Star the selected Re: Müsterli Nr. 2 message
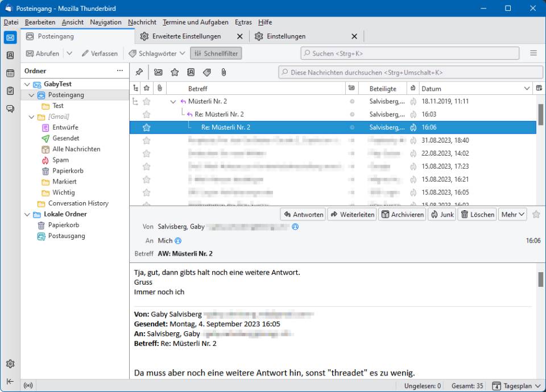The height and width of the screenshot is (392, 546). [147, 127]
